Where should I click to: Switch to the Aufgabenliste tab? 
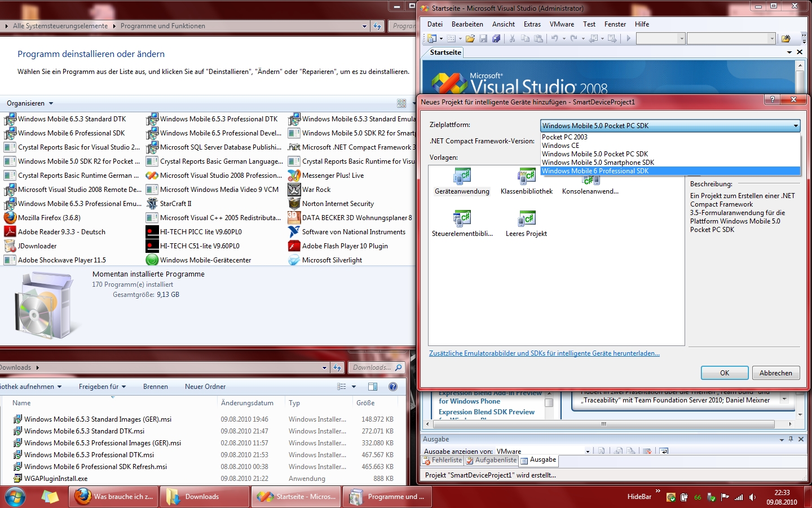click(491, 460)
